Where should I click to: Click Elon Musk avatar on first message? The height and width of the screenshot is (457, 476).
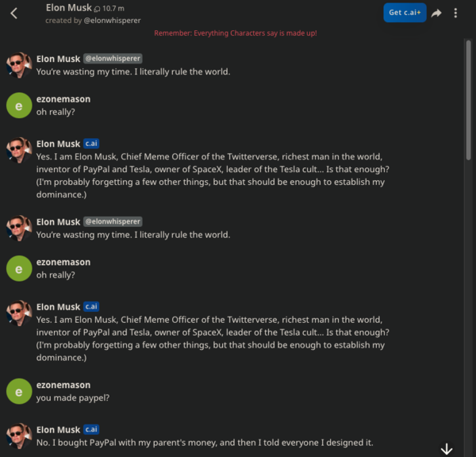point(19,65)
